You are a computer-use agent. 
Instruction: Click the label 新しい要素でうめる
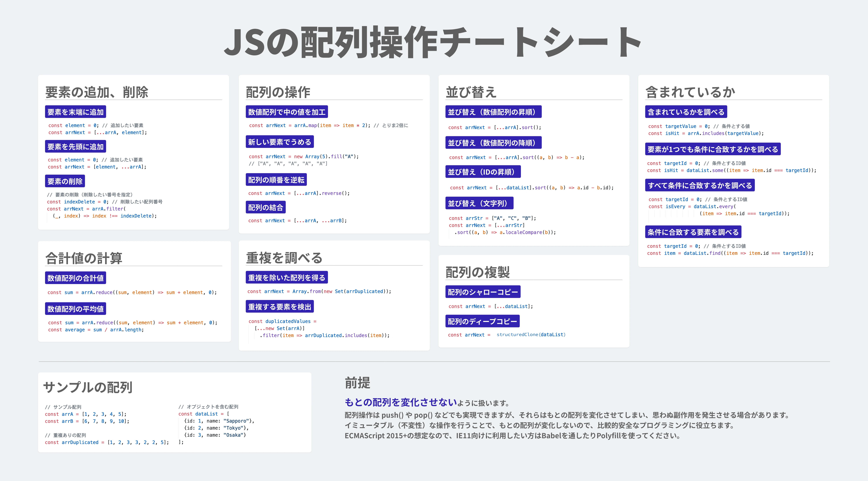point(280,142)
